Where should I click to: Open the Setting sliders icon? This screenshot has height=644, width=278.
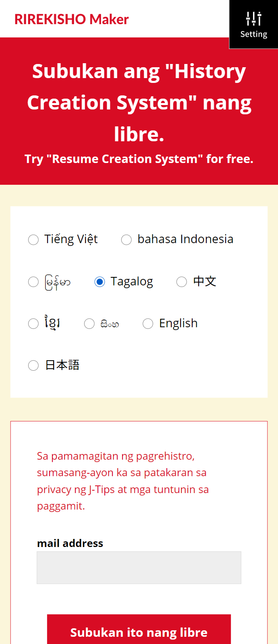tap(254, 19)
